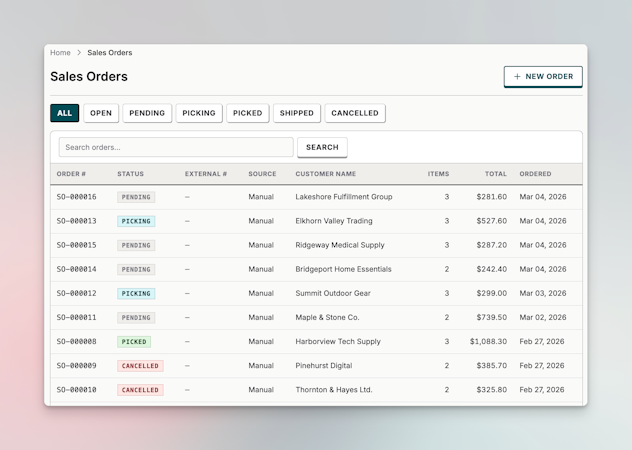The height and width of the screenshot is (450, 632).
Task: Click PENDING badge on SO-000016 row
Action: coord(136,197)
